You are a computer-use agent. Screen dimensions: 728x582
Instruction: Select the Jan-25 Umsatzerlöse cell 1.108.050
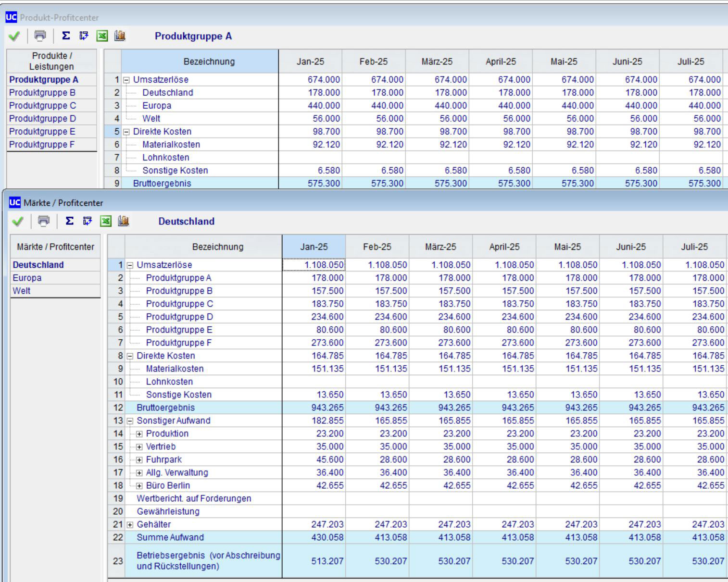(x=314, y=265)
